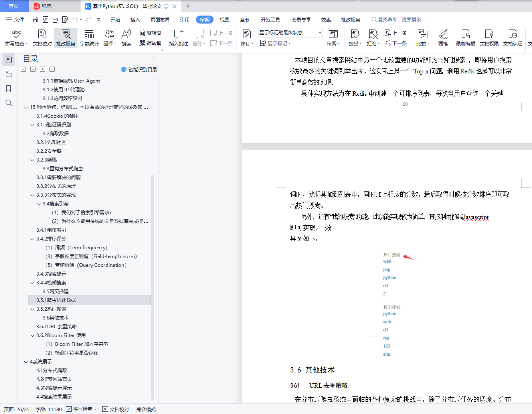Image resolution: width=532 pixels, height=414 pixels.
Task: Click the outline pane vertical scrollbar
Action: tap(153, 287)
